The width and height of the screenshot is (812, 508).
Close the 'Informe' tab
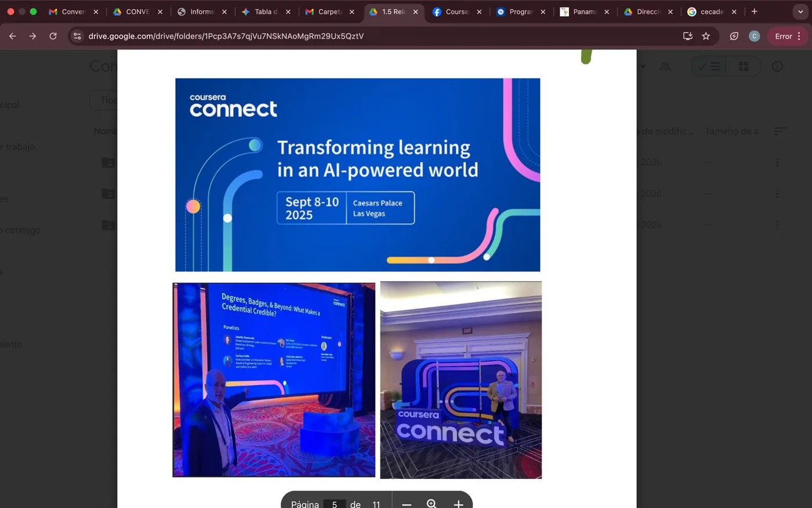pos(224,12)
